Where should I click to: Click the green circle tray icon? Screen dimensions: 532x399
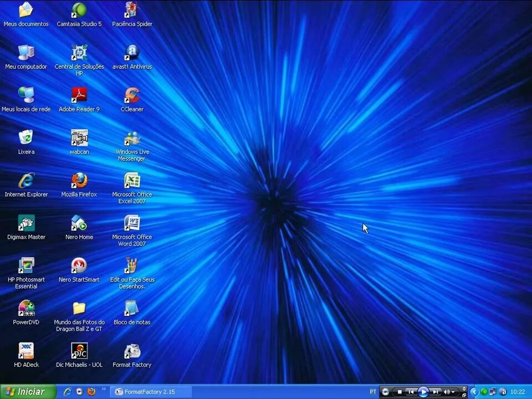coord(484,392)
